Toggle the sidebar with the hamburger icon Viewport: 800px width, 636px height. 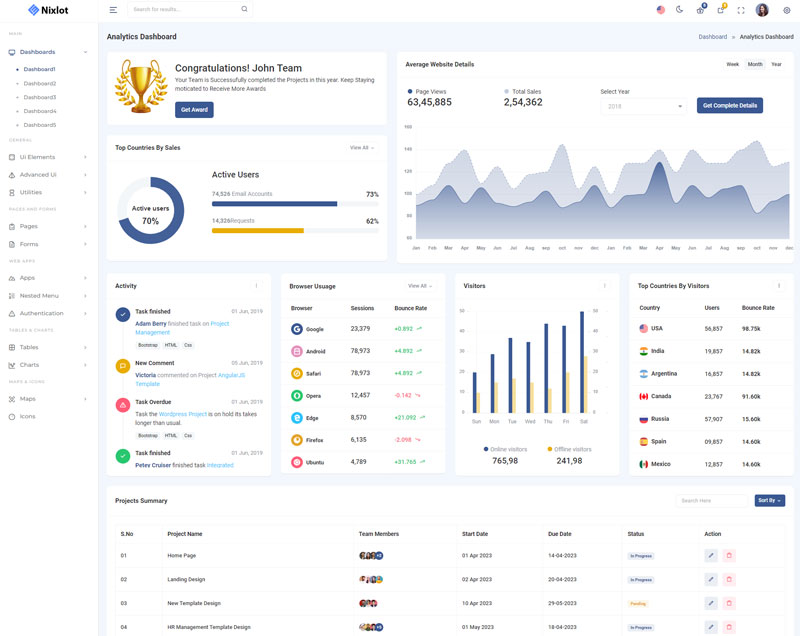113,10
